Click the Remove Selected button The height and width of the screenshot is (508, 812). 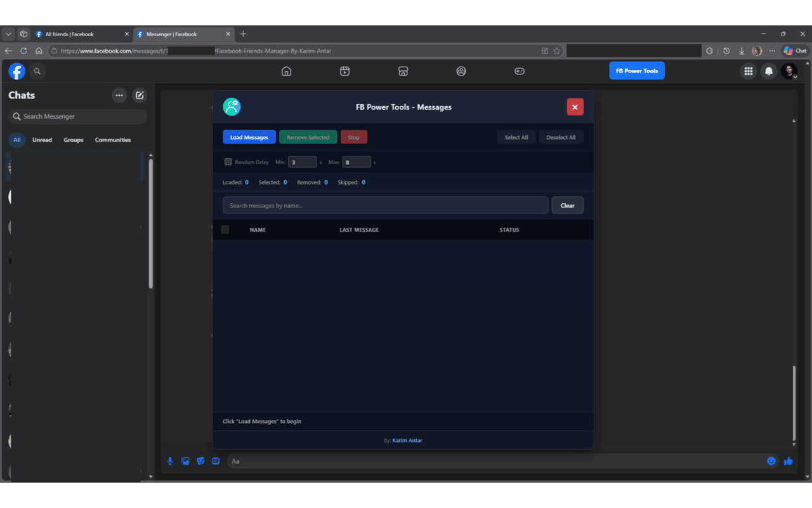pos(308,137)
